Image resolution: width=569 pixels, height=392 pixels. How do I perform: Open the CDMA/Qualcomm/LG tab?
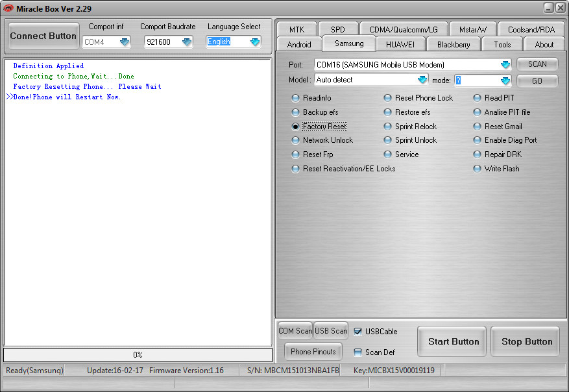click(x=404, y=29)
